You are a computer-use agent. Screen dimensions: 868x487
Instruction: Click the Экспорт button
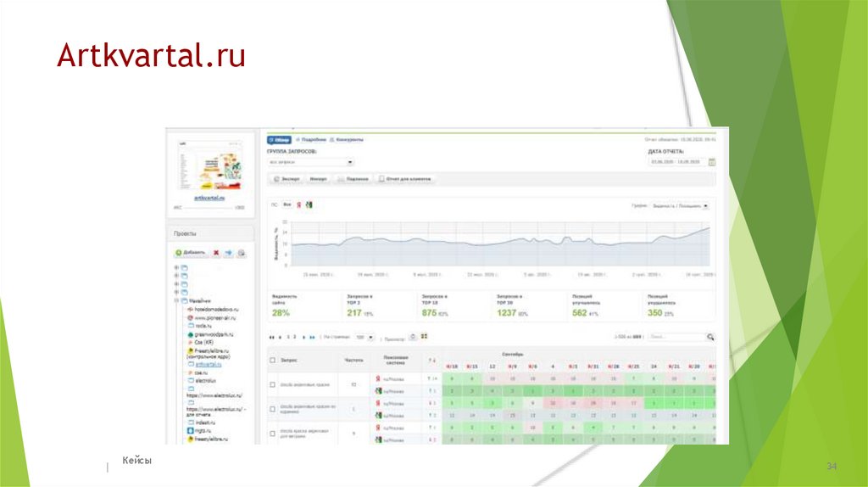coord(287,179)
